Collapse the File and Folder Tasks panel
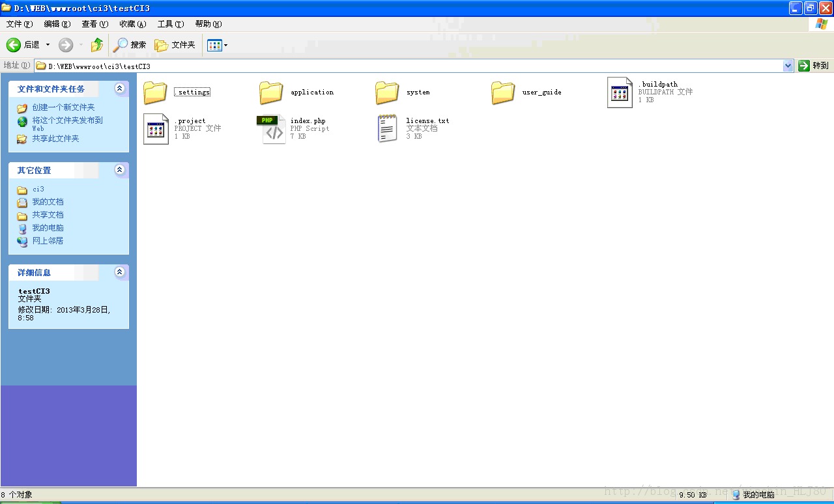 (x=119, y=89)
